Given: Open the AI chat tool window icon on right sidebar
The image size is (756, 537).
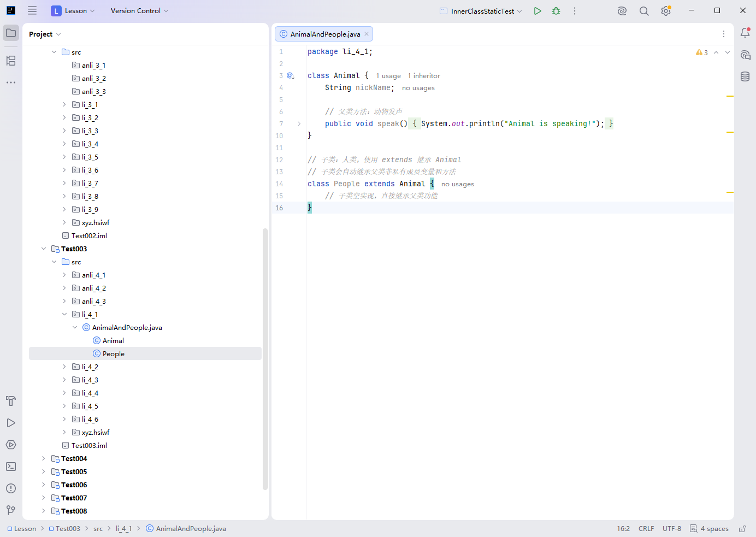Looking at the screenshot, I should 745,55.
